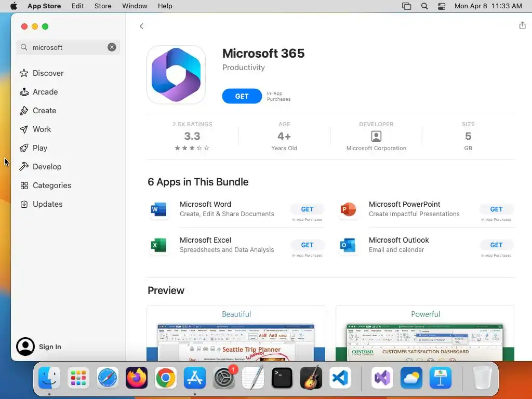Open the Edit menu

point(78,6)
